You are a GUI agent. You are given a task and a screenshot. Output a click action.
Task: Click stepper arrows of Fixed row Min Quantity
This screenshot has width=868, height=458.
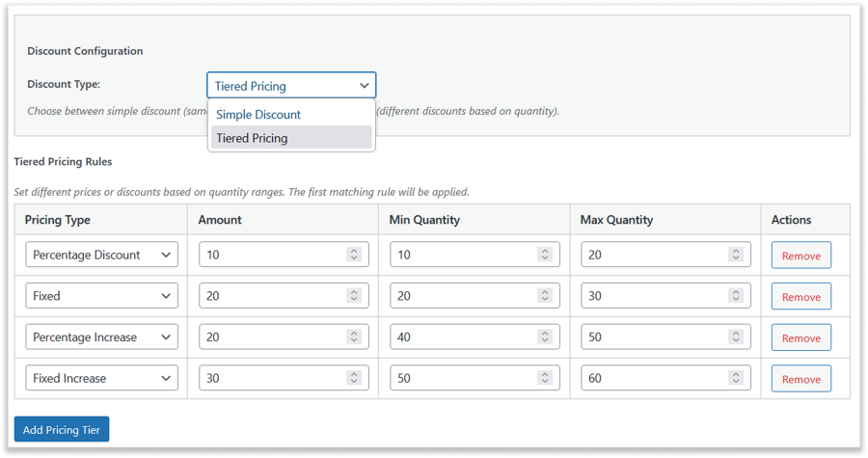click(x=545, y=295)
